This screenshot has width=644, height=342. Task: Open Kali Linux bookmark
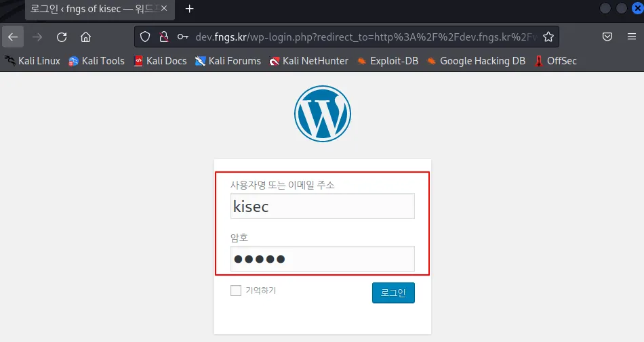click(33, 61)
